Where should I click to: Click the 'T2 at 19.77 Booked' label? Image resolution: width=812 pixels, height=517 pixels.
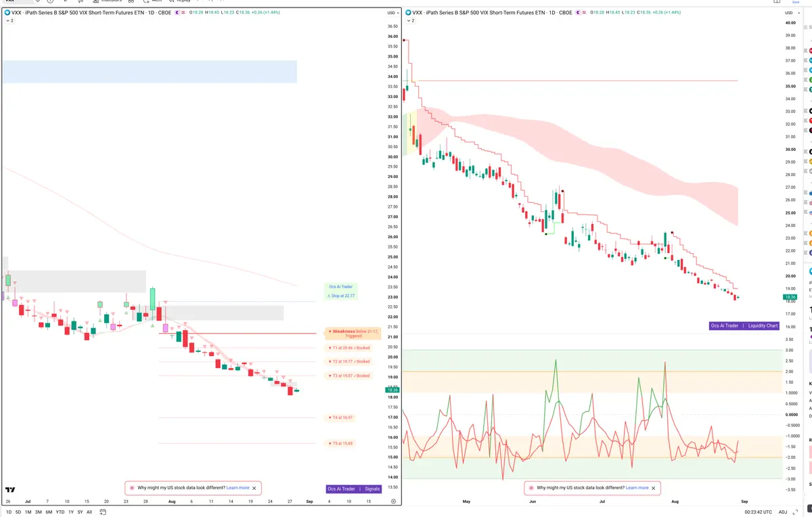click(x=348, y=361)
